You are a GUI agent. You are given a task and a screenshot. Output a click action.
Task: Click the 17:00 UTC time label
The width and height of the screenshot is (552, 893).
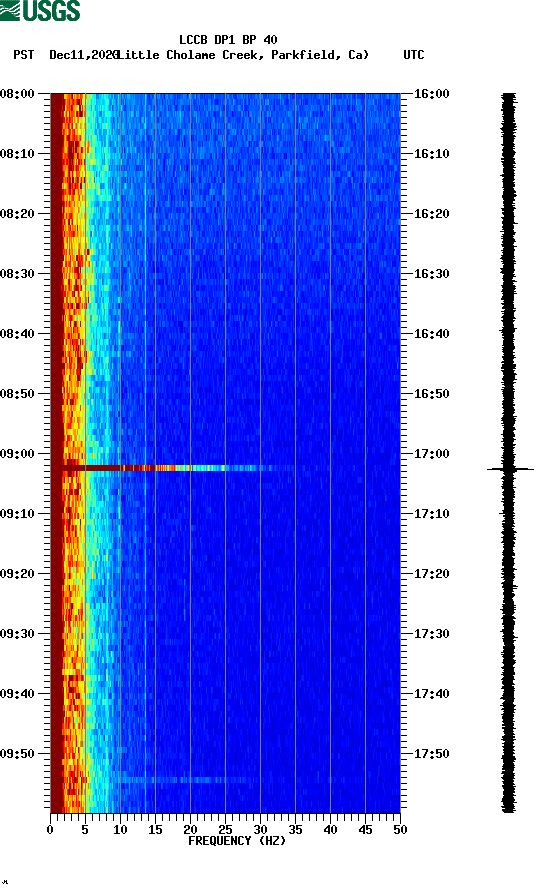pyautogui.click(x=431, y=454)
